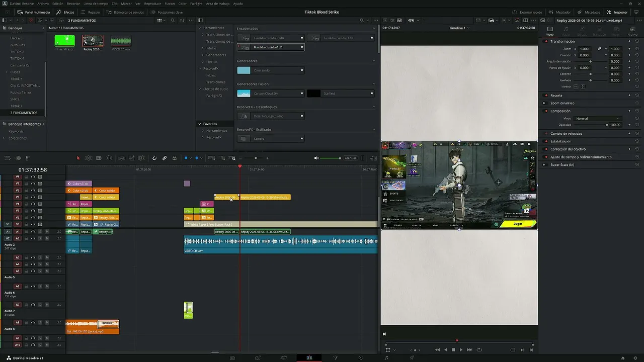Expand the Clases bin folder
The height and width of the screenshot is (362, 644).
click(7, 72)
